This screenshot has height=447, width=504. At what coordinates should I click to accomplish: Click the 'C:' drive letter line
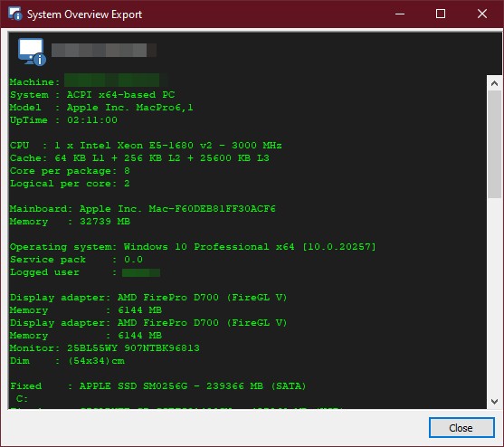[x=22, y=399]
